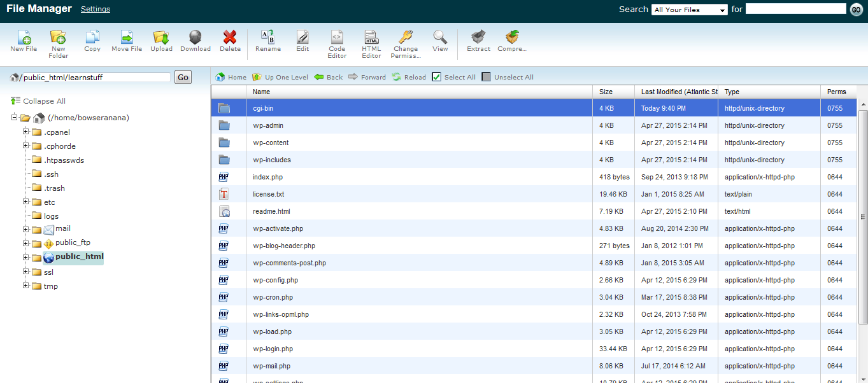
Task: Open the HTML Editor tool
Action: click(x=371, y=38)
